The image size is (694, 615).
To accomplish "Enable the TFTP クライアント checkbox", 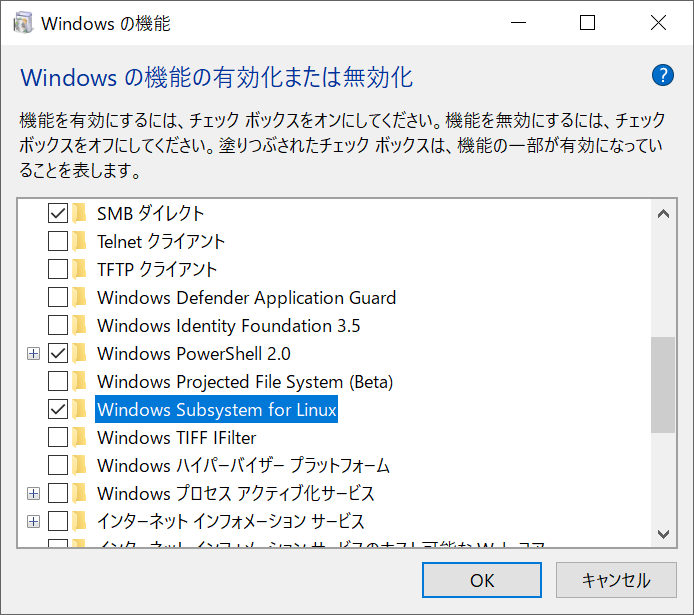I will 58,269.
